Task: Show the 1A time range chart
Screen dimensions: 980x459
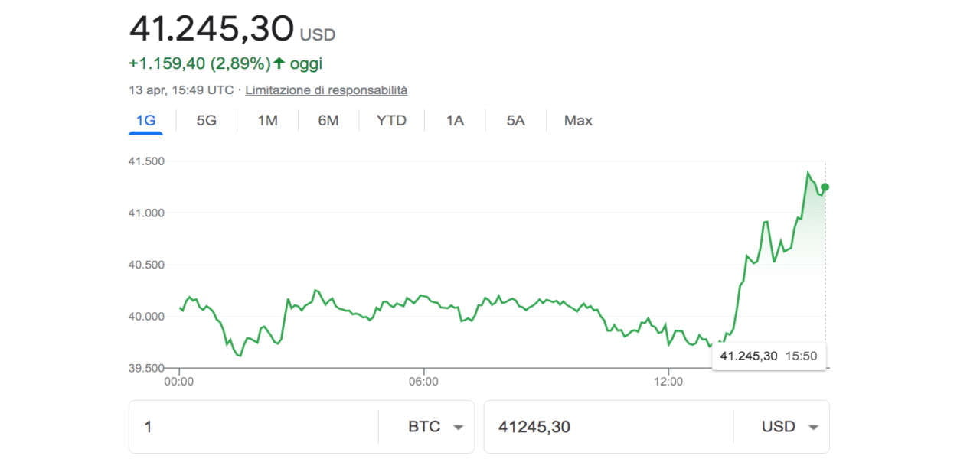Action: (455, 121)
